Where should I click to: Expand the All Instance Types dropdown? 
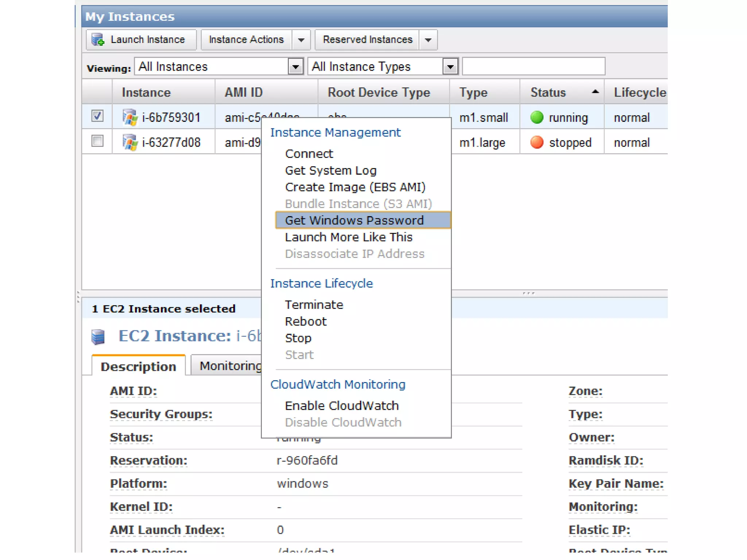(450, 67)
